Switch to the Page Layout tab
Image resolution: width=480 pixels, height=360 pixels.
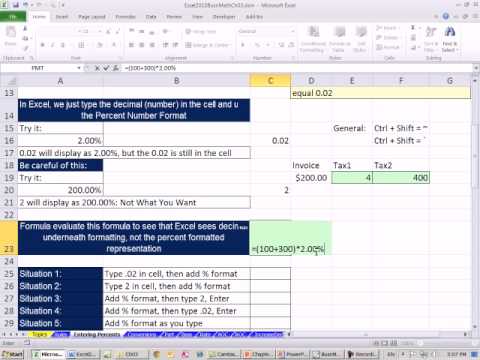(92, 17)
